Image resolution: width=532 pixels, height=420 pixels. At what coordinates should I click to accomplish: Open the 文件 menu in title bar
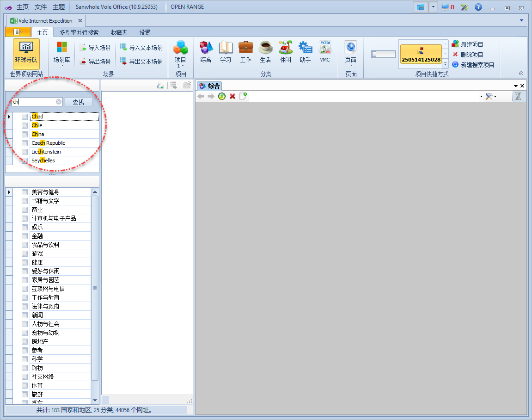[x=41, y=7]
